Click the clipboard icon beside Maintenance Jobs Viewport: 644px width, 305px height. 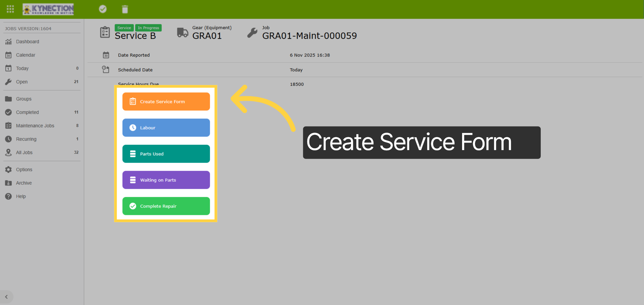pos(8,125)
